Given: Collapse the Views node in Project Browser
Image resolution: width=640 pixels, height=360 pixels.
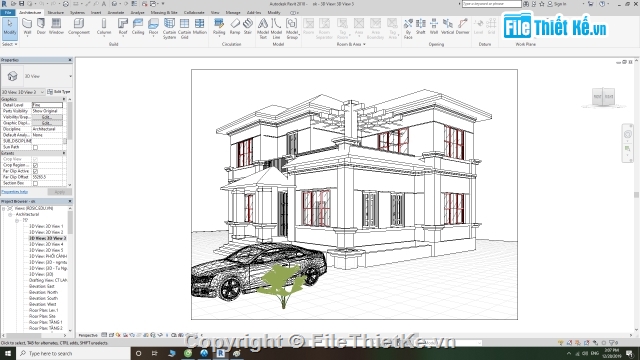Looking at the screenshot, I should [x=4, y=209].
